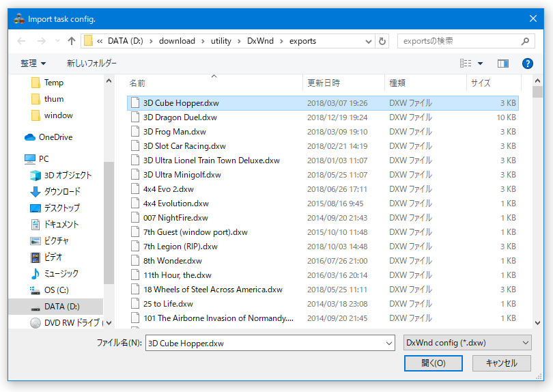The width and height of the screenshot is (553, 392).
Task: Create a new folder with 新しいフォルダー
Action: pos(91,64)
